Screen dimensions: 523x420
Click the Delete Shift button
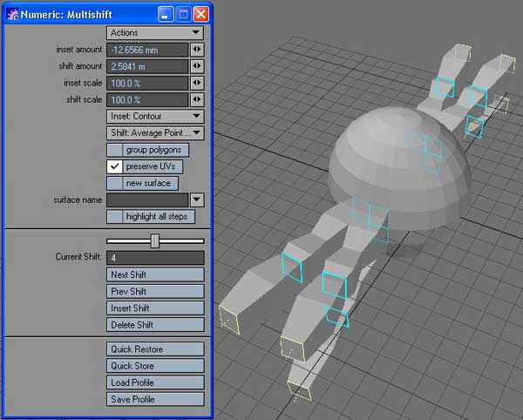[x=155, y=325]
